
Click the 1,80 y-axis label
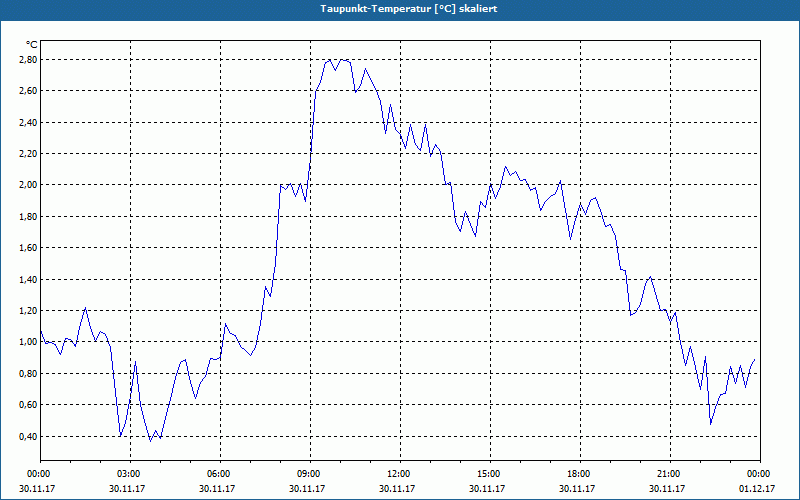[x=30, y=216]
